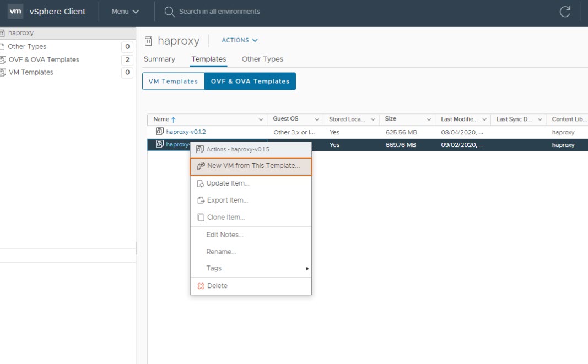Click the red Delete icon in context menu
The width and height of the screenshot is (588, 364).
(201, 286)
